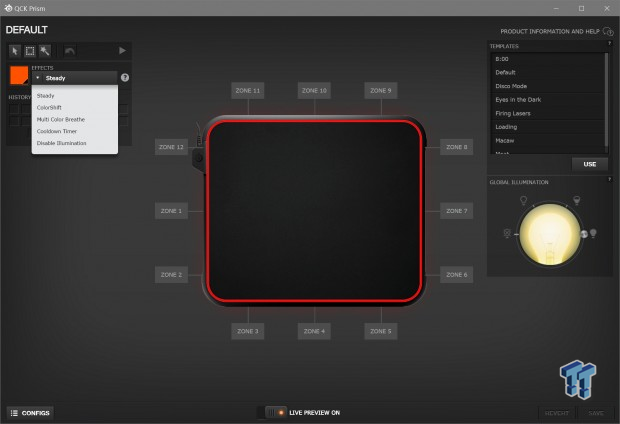Select the rectangular marquee selection tool

click(x=30, y=51)
